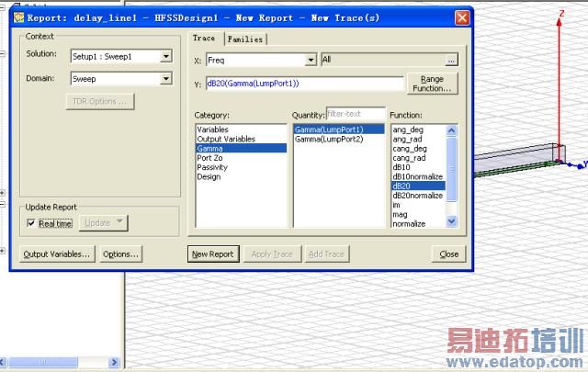Click the Close button in the dialog
This screenshot has height=372, width=588.
click(449, 254)
